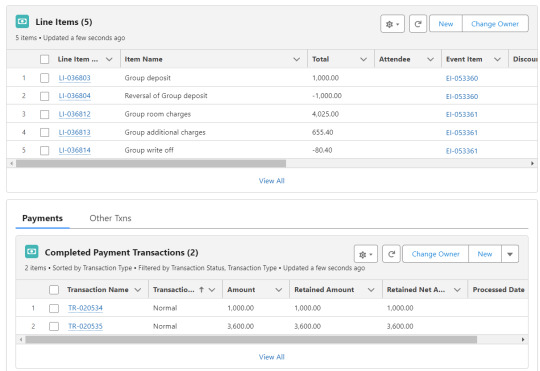Open Line Items list view controls gear
The width and height of the screenshot is (540, 371).
point(392,24)
